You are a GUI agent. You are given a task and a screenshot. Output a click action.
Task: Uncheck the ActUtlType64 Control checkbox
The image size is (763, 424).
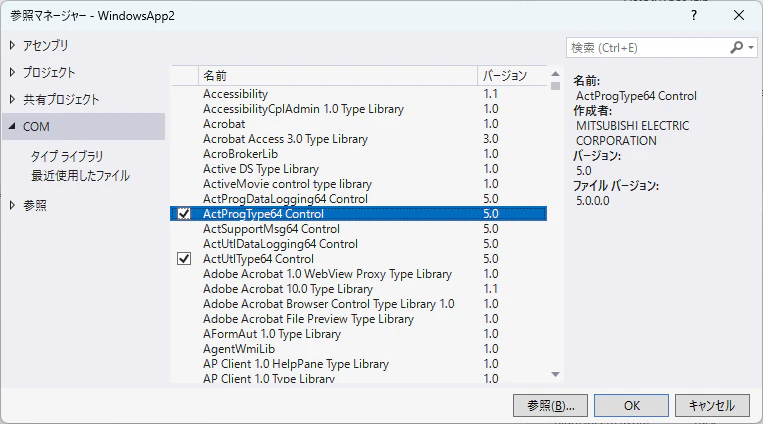184,258
